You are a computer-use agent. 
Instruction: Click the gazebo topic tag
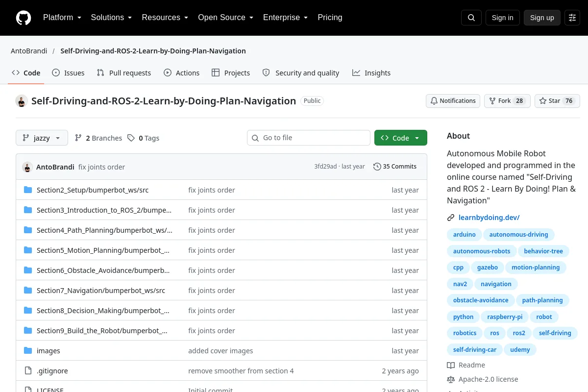coord(488,268)
